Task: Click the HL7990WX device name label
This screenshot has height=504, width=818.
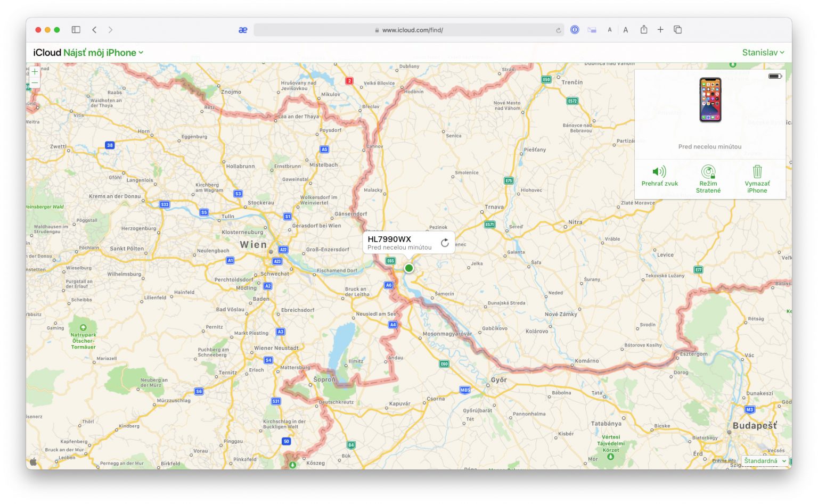Action: coord(389,239)
